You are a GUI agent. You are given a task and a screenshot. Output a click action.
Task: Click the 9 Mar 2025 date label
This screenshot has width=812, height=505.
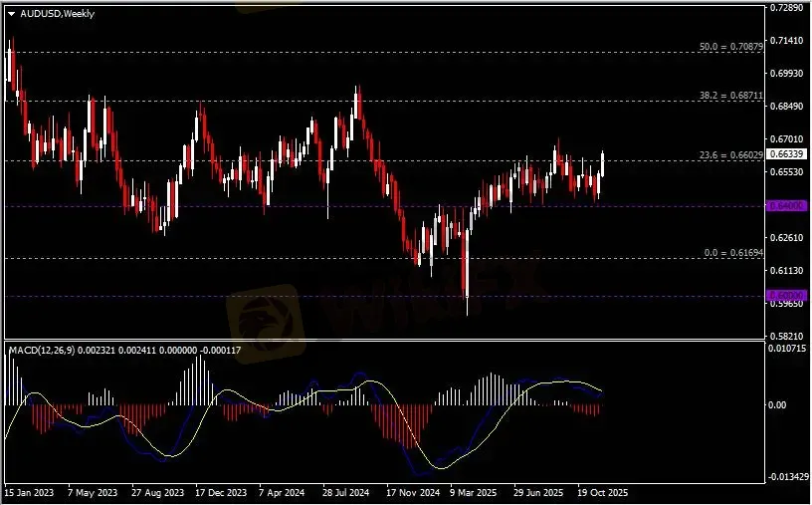[x=473, y=492]
